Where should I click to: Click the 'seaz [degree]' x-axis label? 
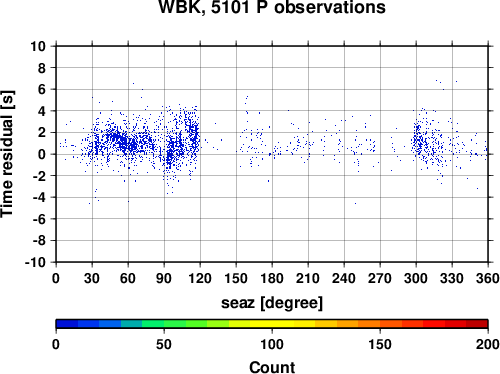click(x=272, y=303)
